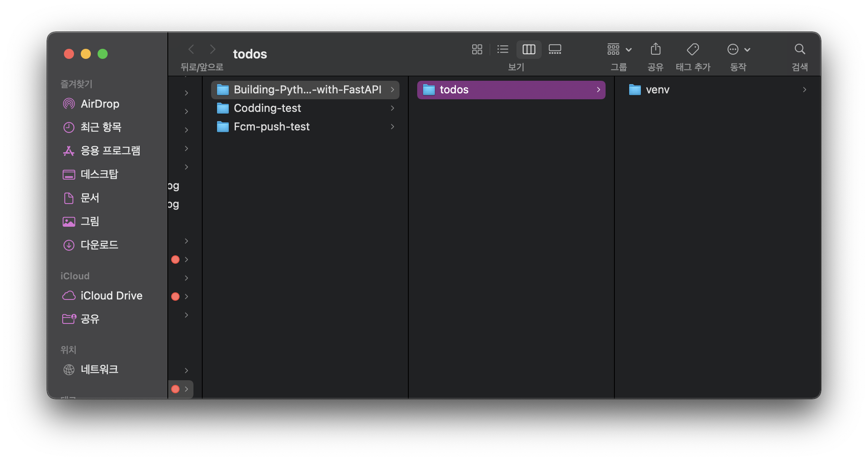Click the Share toolbar icon

pos(655,50)
